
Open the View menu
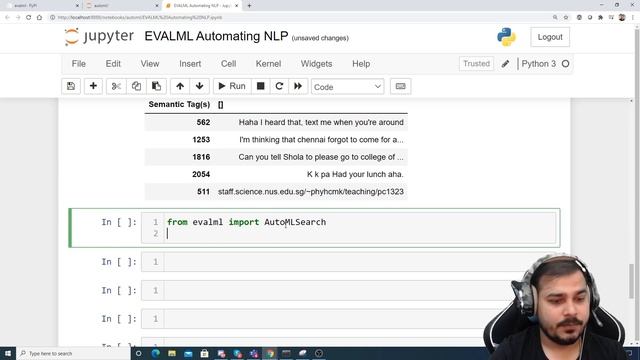[150, 64]
